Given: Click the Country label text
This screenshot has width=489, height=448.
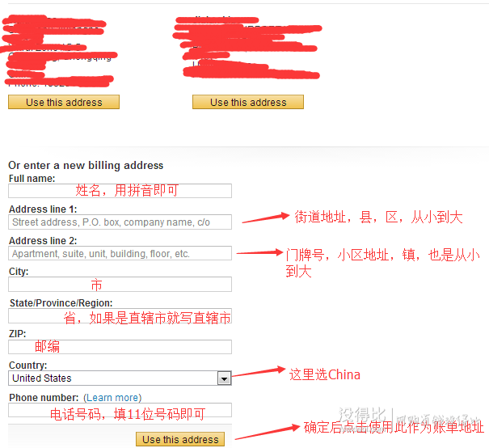Looking at the screenshot, I should point(27,365).
